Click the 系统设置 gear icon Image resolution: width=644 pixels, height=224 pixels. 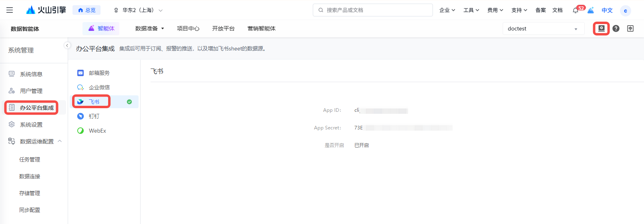pyautogui.click(x=12, y=124)
